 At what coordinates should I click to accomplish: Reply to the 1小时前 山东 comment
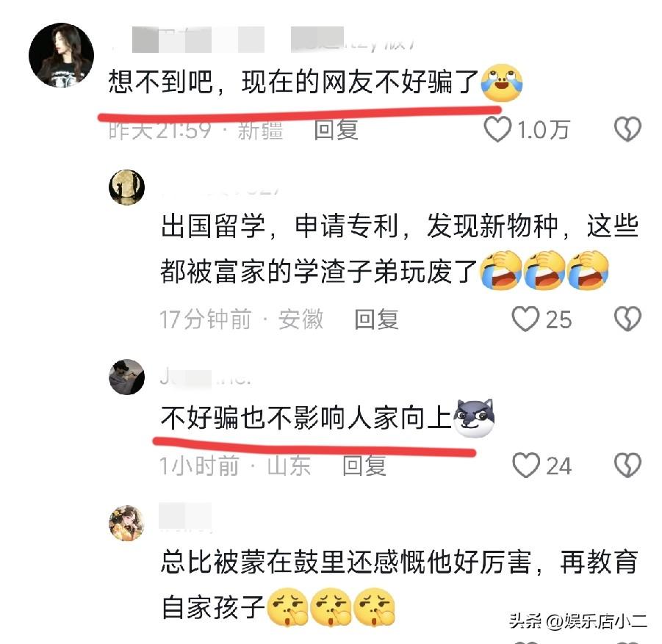(364, 466)
